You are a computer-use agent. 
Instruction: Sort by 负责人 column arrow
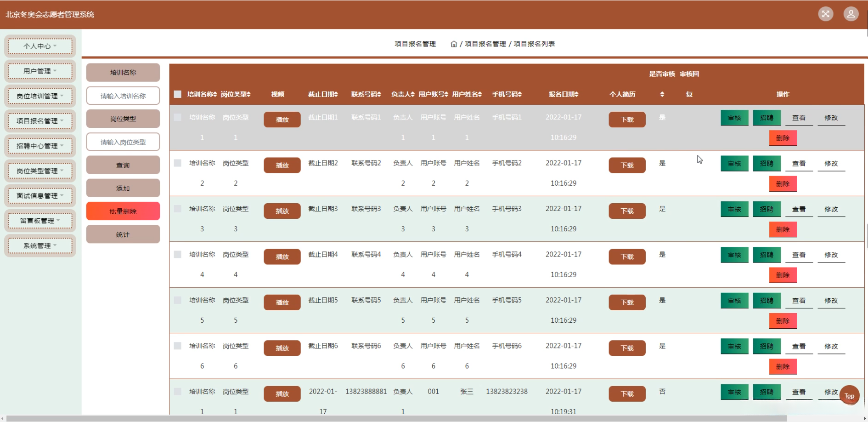pyautogui.click(x=413, y=94)
